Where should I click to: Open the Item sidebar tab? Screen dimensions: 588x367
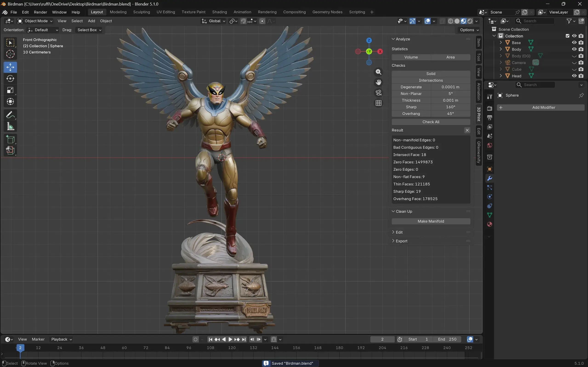[x=479, y=42]
